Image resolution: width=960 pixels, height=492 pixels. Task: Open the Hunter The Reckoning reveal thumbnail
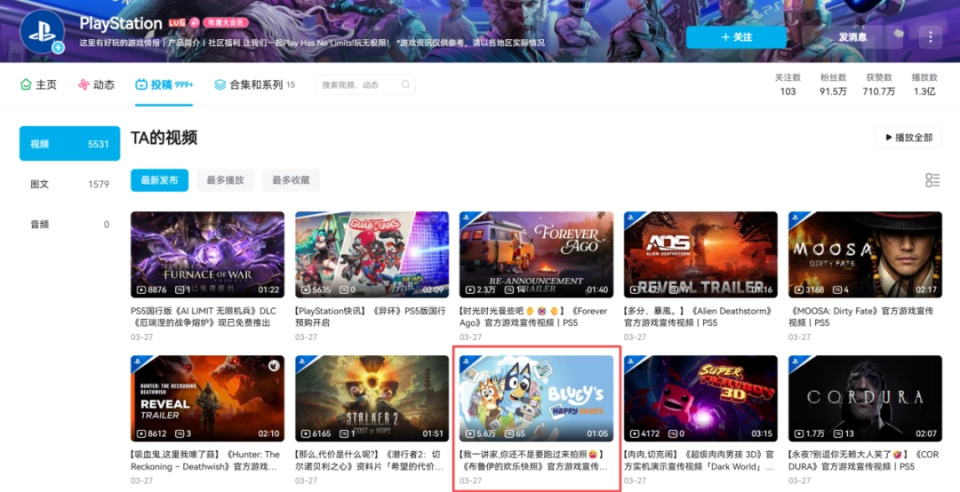(x=208, y=398)
